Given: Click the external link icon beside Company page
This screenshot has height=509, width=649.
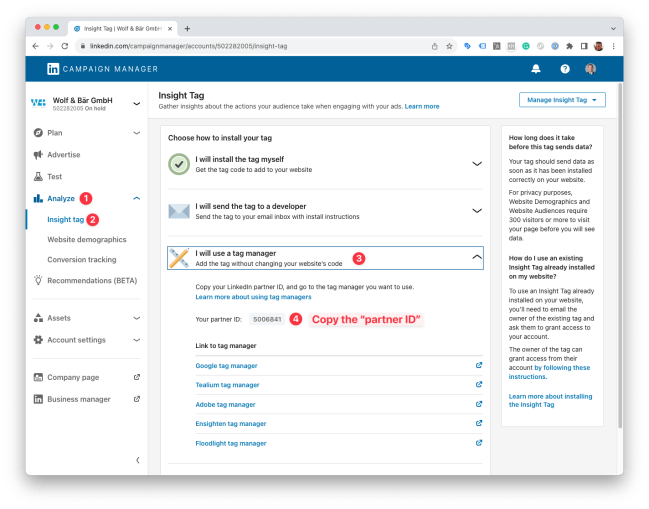Looking at the screenshot, I should pos(137,377).
